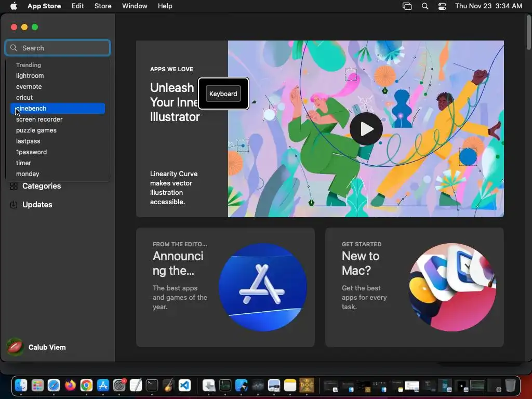This screenshot has height=399, width=532.
Task: Click the Stage Manager menu bar icon
Action: click(407, 6)
